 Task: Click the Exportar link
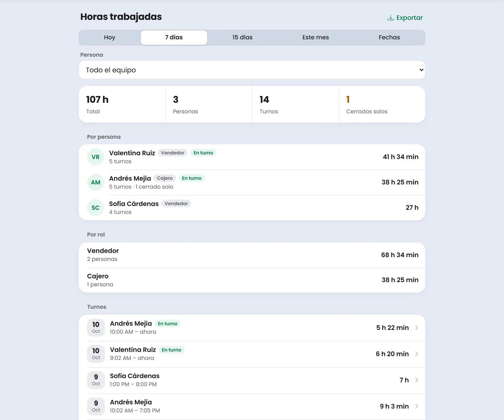click(405, 18)
